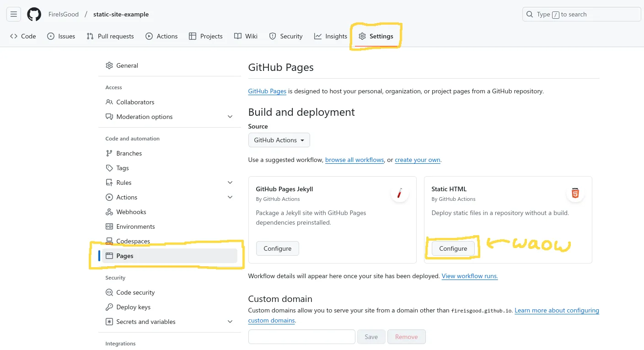Configure the Static HTML workflow
The width and height of the screenshot is (644, 350).
[453, 248]
